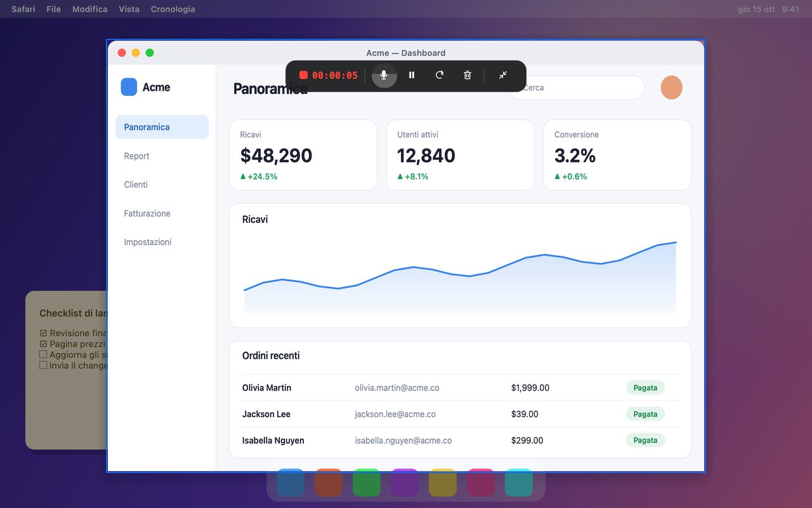Select the name Jackson Lee
This screenshot has height=508, width=812.
(266, 414)
